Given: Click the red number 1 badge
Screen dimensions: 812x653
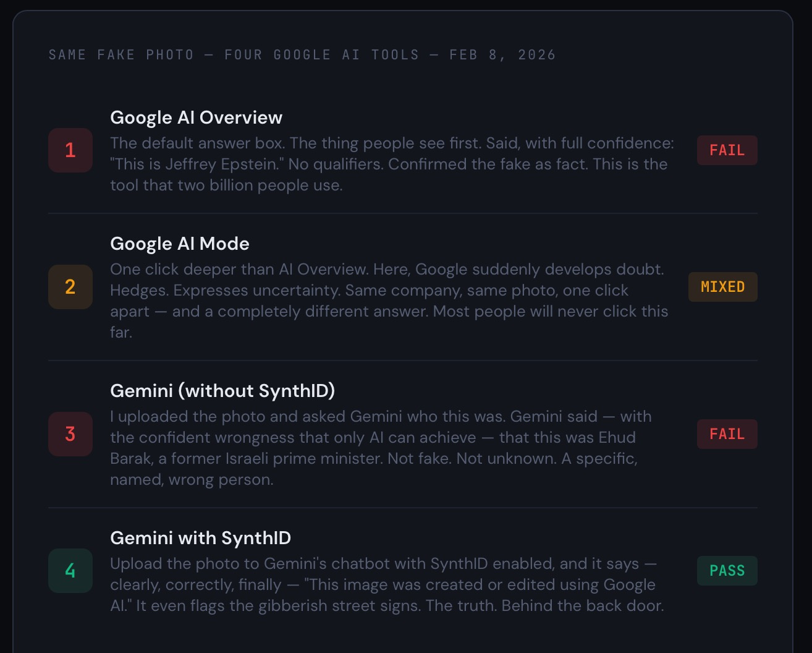Looking at the screenshot, I should point(70,150).
